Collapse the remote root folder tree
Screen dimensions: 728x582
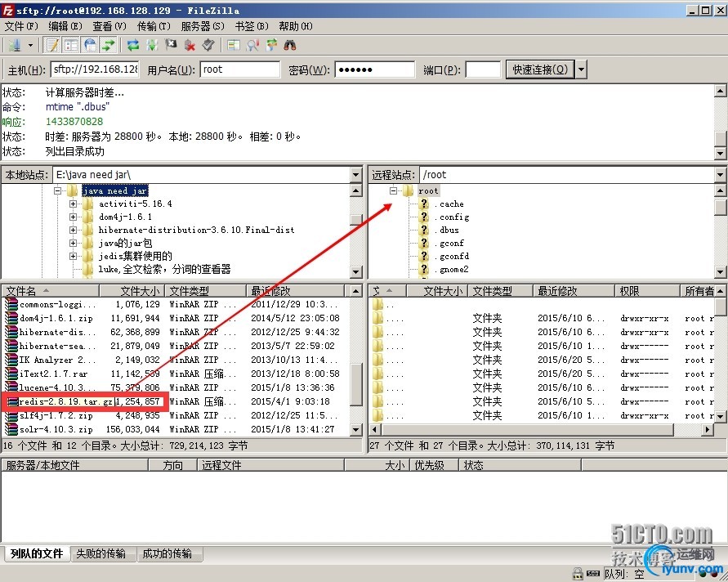point(394,190)
